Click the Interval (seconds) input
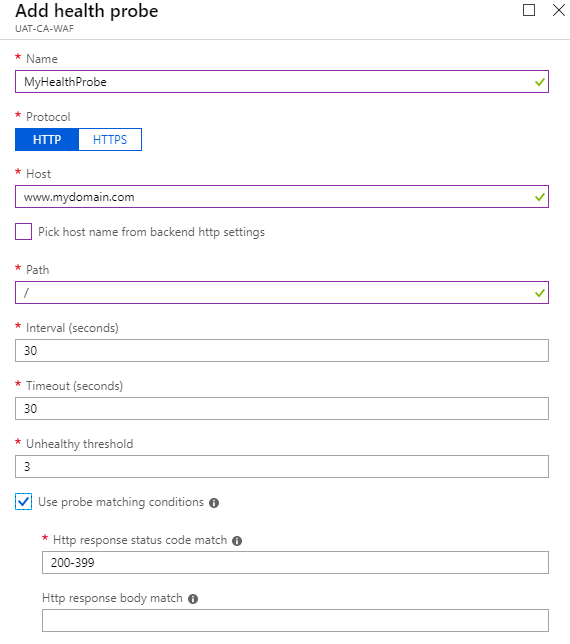The image size is (570, 644). point(282,350)
